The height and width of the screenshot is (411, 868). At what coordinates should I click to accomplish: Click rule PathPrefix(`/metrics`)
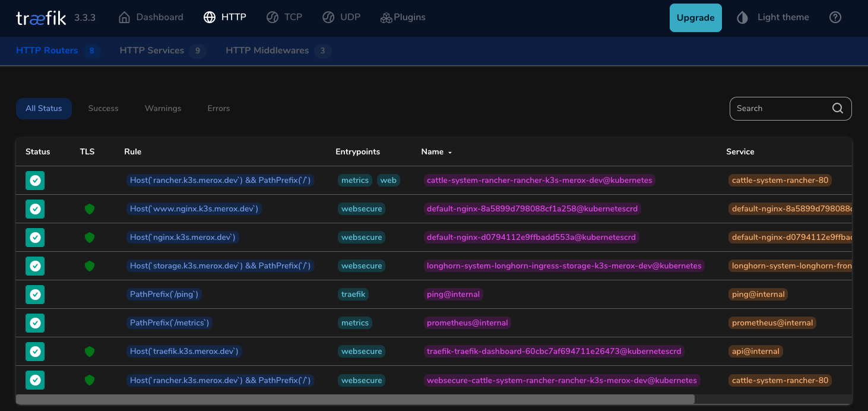pyautogui.click(x=170, y=323)
